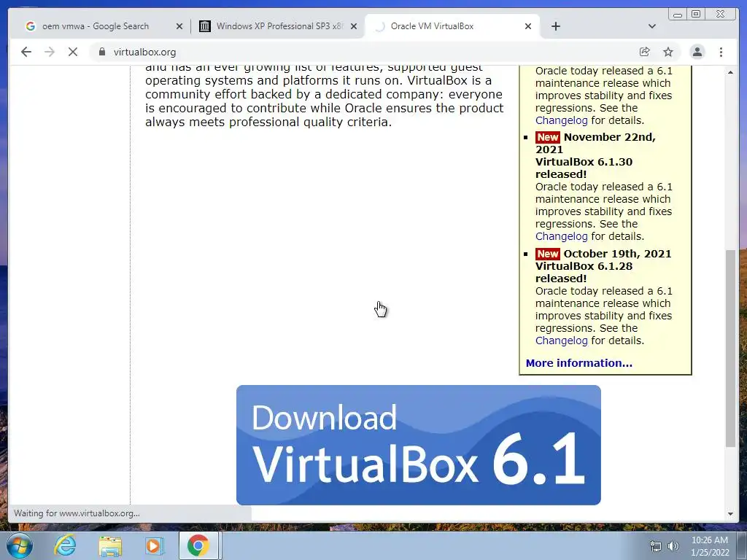Open the topmost Changelog link
The height and width of the screenshot is (560, 747).
[561, 120]
